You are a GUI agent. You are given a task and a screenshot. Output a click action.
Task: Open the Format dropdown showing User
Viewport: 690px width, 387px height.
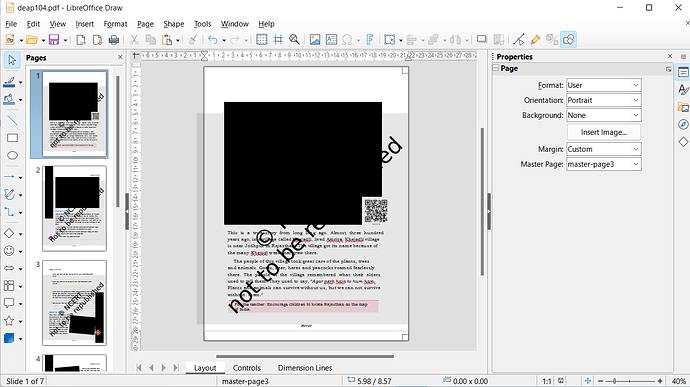pyautogui.click(x=603, y=85)
